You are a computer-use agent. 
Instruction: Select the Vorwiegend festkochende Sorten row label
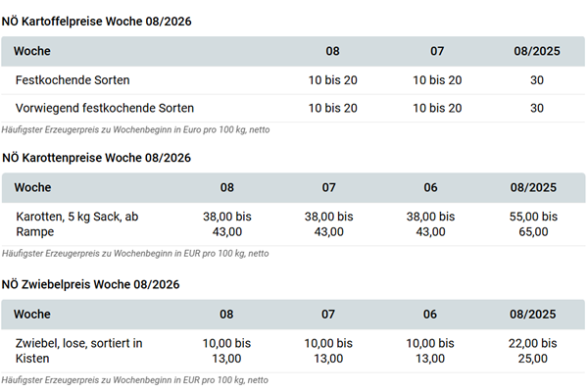(x=105, y=108)
